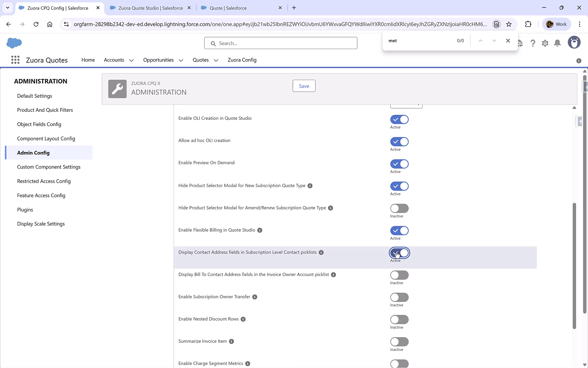
Task: Open the Accounts dropdown arrow
Action: tap(132, 60)
